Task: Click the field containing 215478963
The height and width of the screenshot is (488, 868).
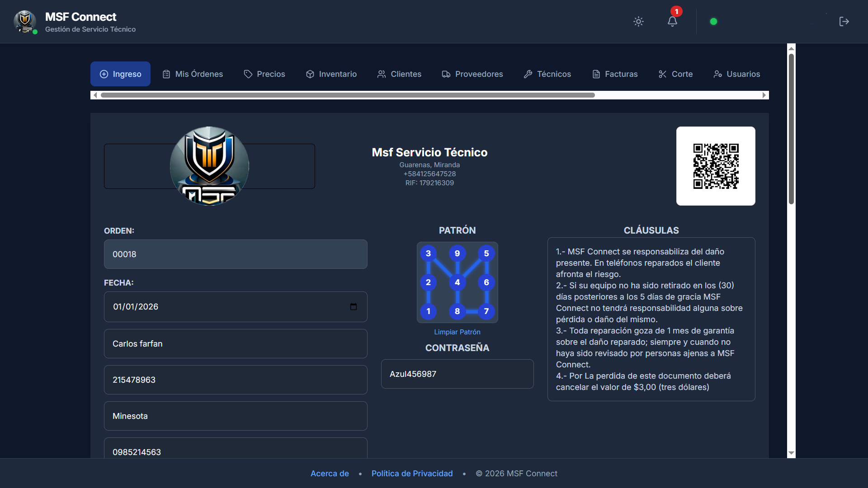Action: (236, 380)
